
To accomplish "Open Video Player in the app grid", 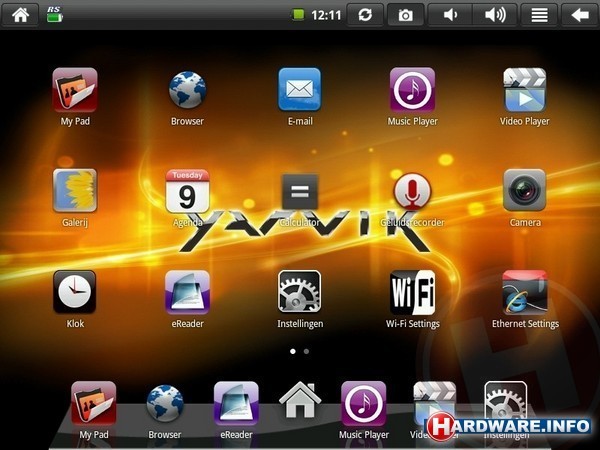I will click(x=525, y=90).
